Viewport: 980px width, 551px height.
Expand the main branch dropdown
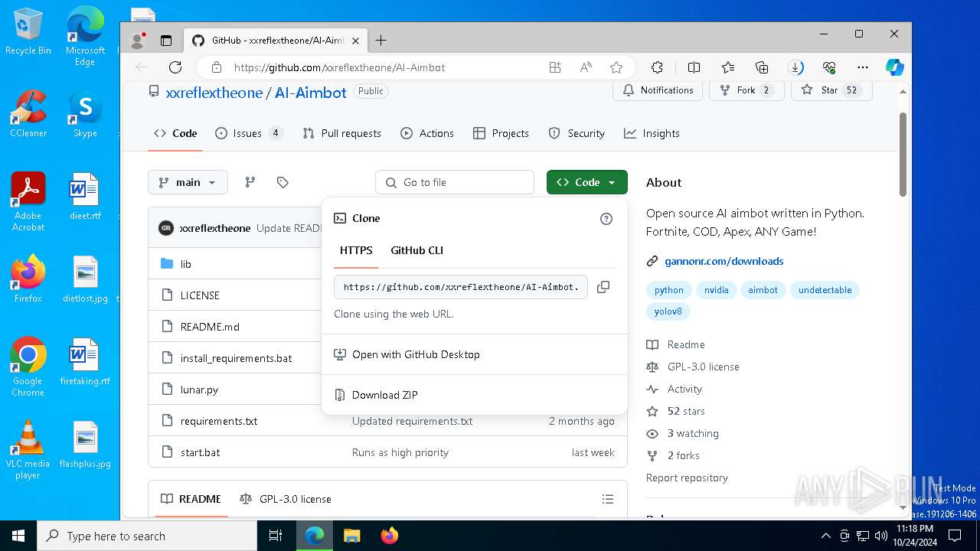coord(188,182)
